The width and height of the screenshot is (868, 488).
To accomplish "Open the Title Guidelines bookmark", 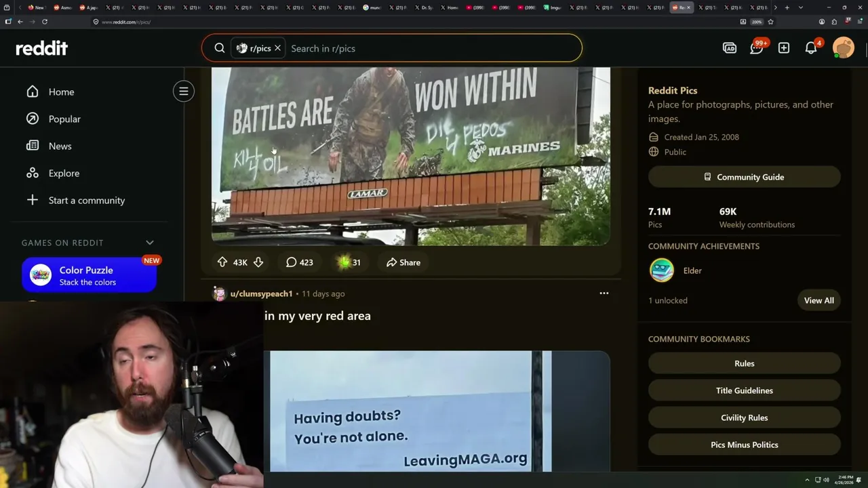I will [x=745, y=390].
